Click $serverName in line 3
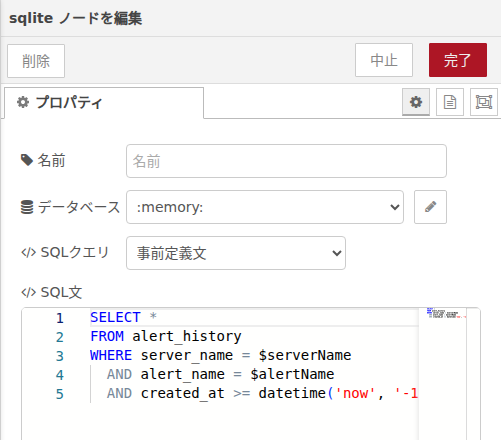Viewport: 501px width, 440px height. 305,355
